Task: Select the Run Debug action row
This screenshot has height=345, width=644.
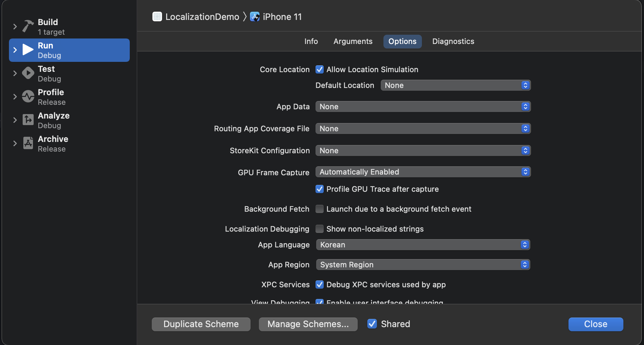Action: point(69,50)
